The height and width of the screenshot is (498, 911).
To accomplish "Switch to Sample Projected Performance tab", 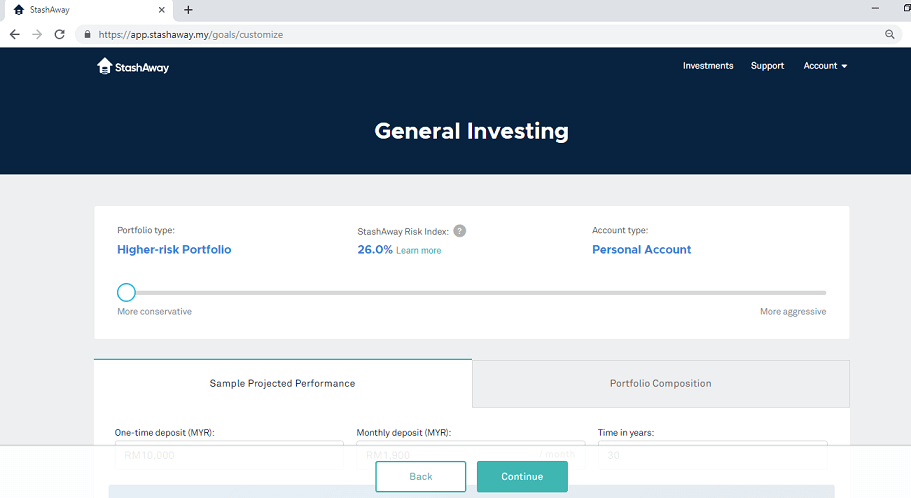I will coord(283,384).
